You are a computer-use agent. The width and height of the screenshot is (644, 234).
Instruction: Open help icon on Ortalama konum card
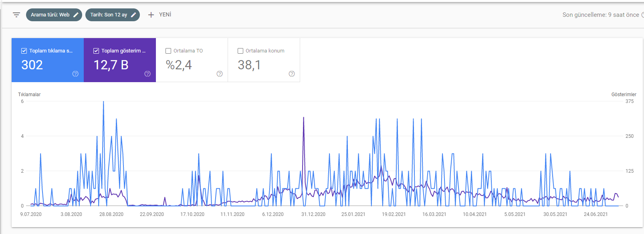point(292,74)
